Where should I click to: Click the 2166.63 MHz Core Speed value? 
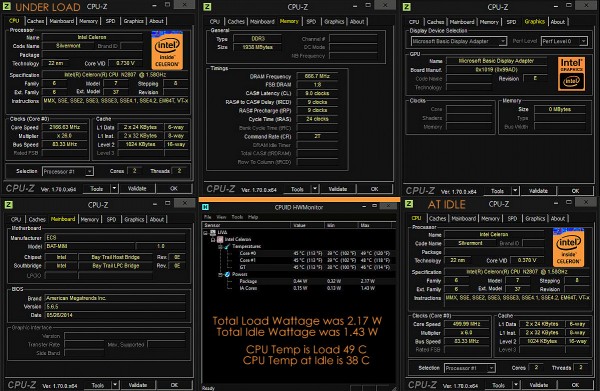tap(64, 127)
